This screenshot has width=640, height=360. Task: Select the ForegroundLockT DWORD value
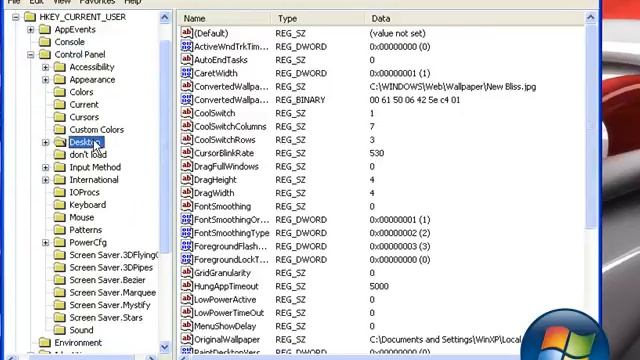pyautogui.click(x=231, y=260)
